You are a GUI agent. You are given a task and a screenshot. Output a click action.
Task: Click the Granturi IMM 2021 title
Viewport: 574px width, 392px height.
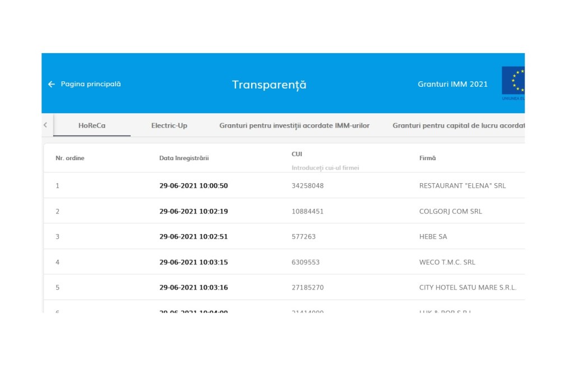tap(452, 84)
